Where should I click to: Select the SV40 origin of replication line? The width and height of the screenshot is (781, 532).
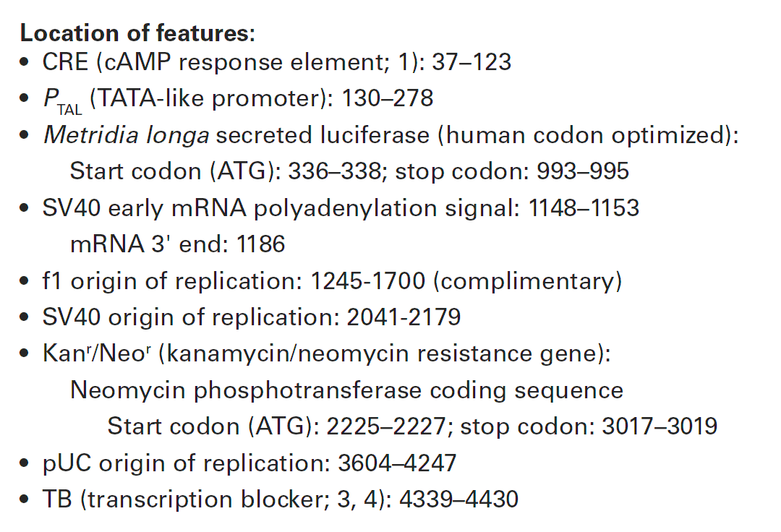[252, 317]
